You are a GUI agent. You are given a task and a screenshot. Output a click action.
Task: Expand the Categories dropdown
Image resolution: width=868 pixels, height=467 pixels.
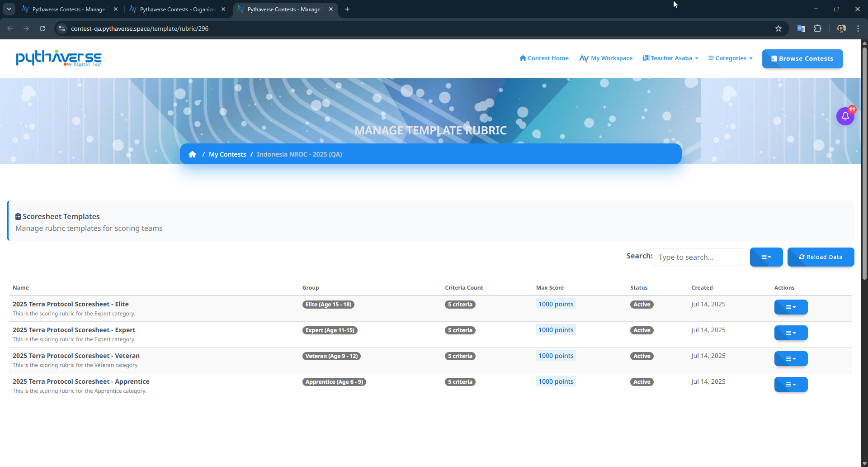[x=730, y=58]
